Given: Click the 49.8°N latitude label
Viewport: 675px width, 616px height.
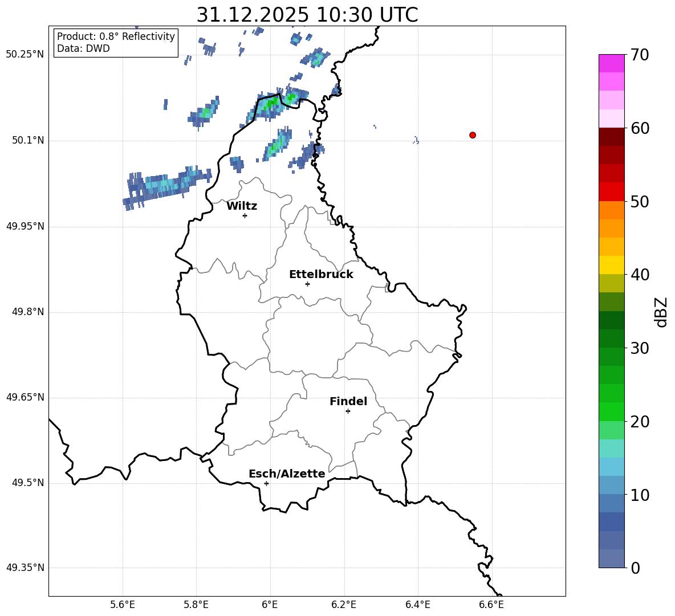Looking at the screenshot, I should 28,312.
